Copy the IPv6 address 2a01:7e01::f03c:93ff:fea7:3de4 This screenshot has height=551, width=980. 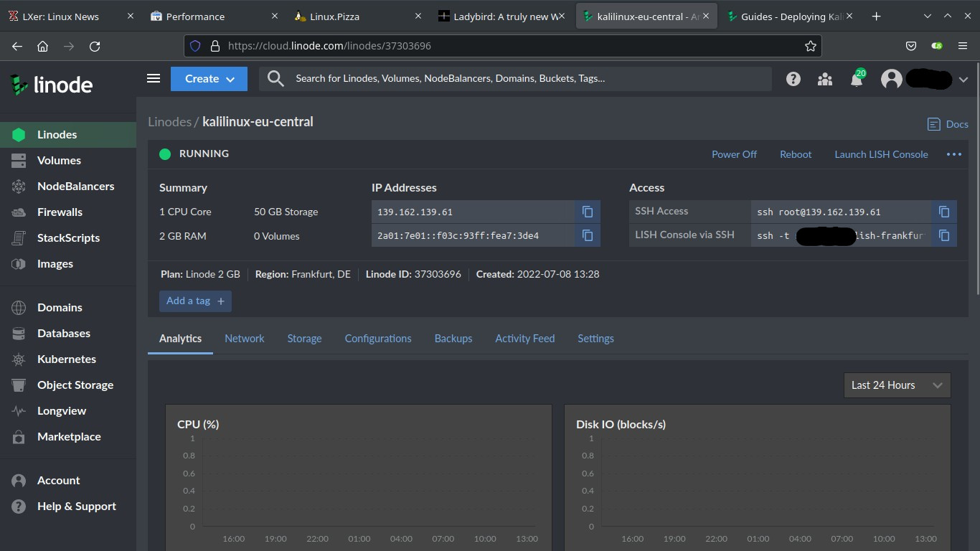[588, 235]
